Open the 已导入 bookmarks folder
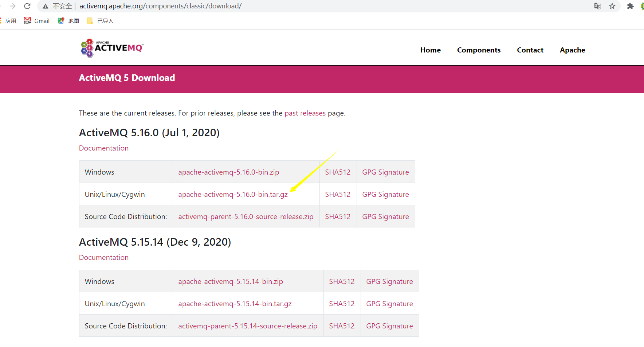The width and height of the screenshot is (644, 347). click(101, 21)
